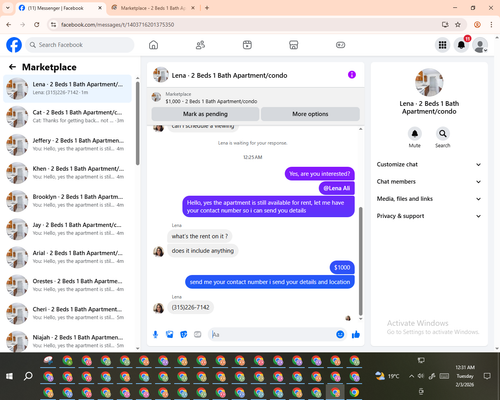
Task: Click the browser reload icon
Action: click(37, 24)
